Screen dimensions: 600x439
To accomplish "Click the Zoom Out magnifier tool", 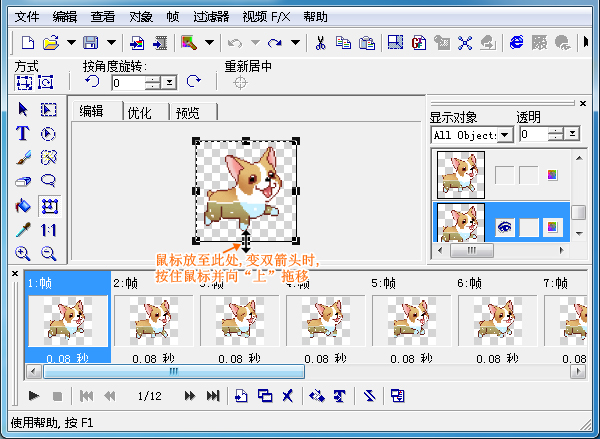I will [x=49, y=253].
